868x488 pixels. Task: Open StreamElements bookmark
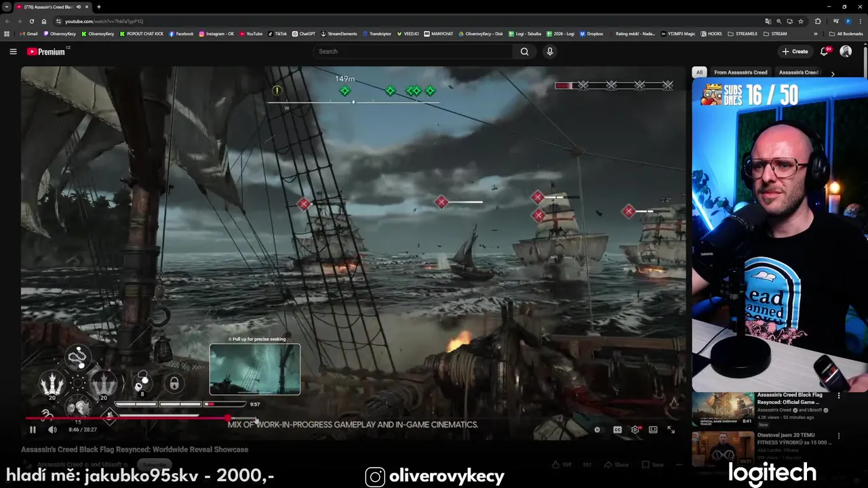click(x=339, y=33)
